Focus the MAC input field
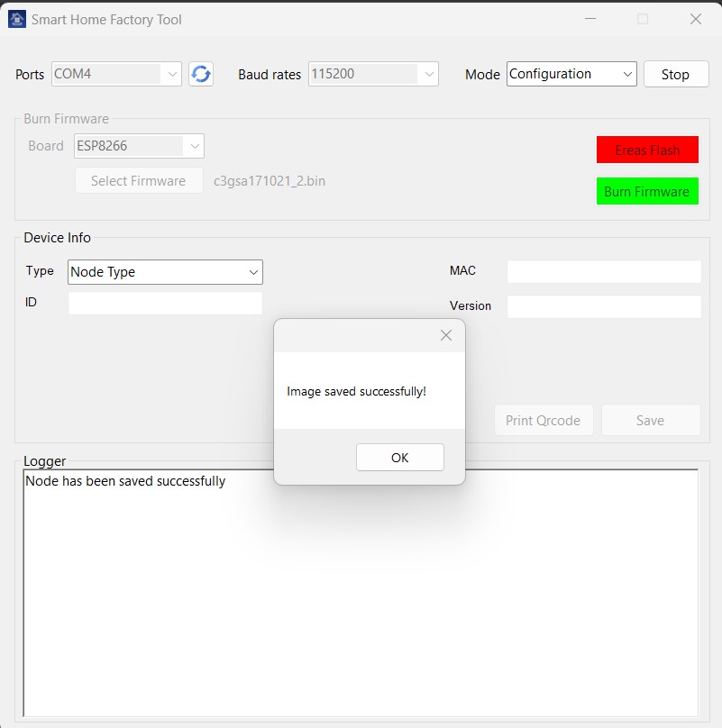Viewport: 722px width, 728px height. click(603, 271)
